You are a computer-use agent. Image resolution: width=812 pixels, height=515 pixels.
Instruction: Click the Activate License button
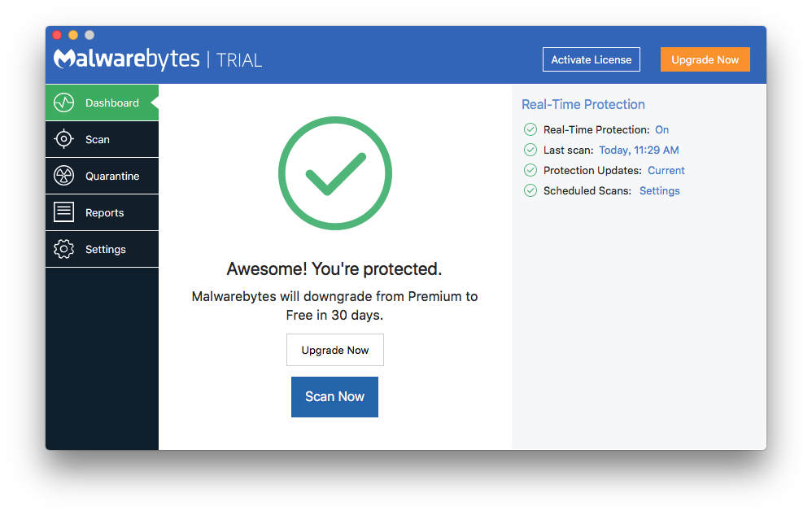tap(592, 59)
